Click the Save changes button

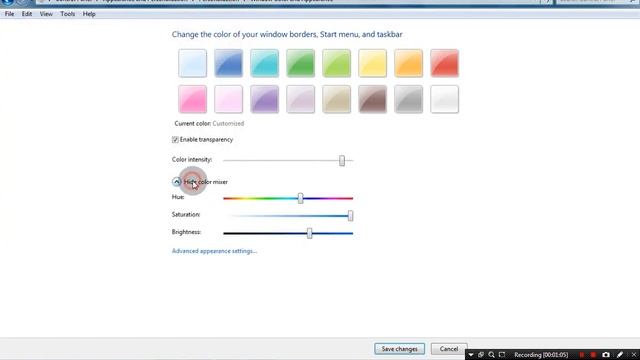(x=400, y=349)
